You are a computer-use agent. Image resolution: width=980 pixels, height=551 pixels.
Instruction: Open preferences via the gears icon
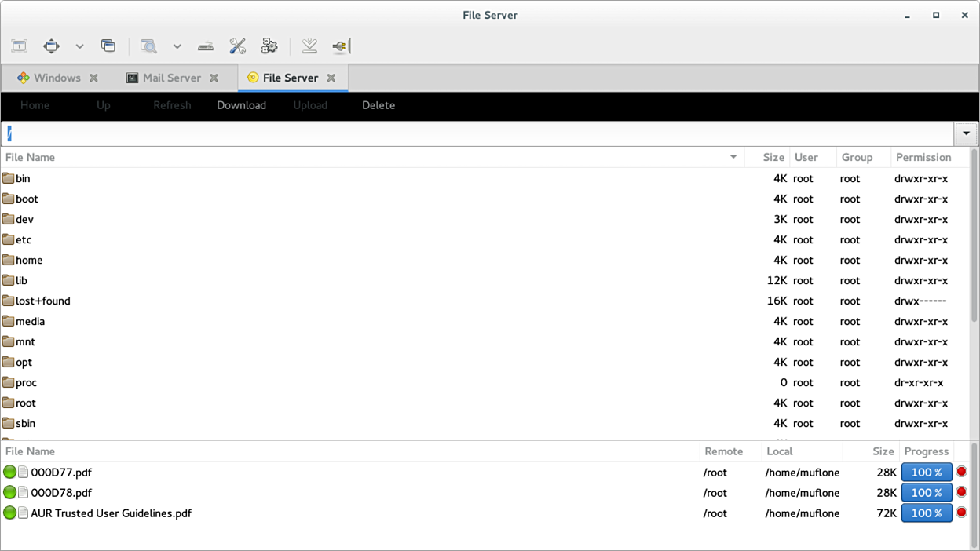pyautogui.click(x=269, y=46)
